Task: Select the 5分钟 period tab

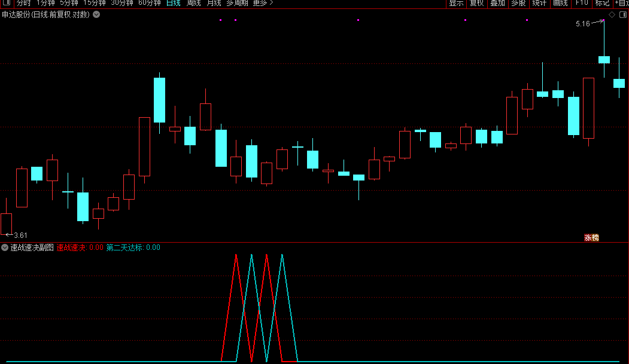Action: tap(69, 3)
